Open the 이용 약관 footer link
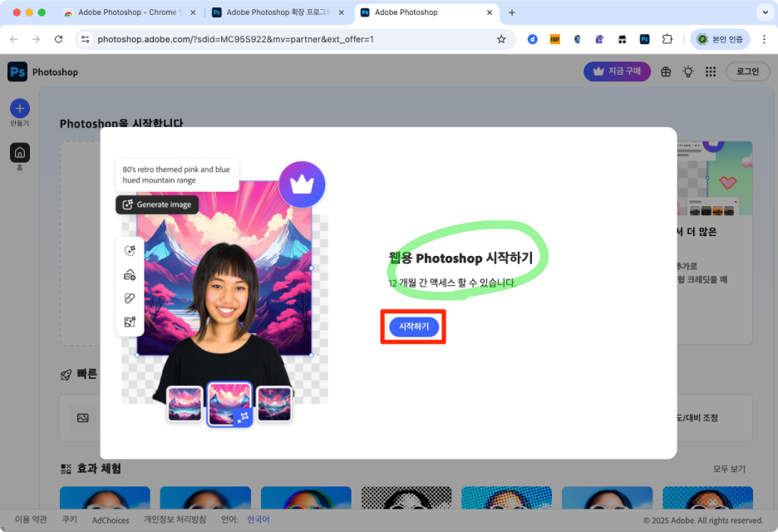 [x=31, y=520]
